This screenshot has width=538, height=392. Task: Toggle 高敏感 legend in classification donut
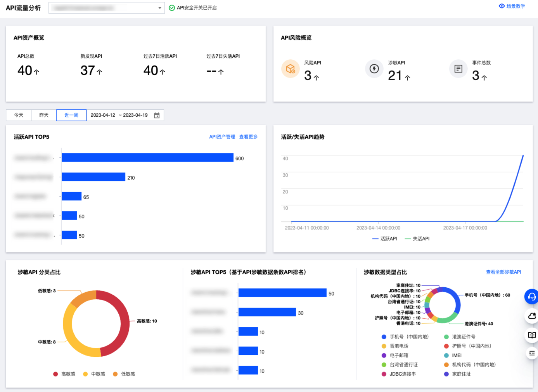pyautogui.click(x=64, y=374)
